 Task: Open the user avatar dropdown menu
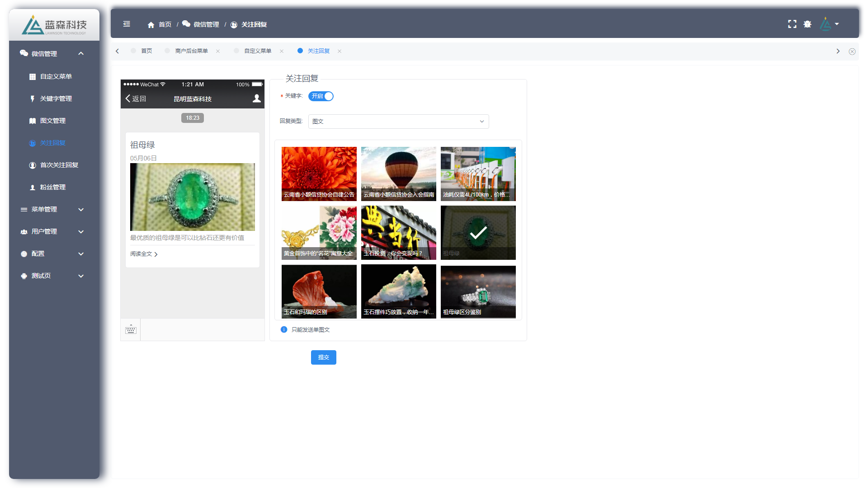pos(830,24)
